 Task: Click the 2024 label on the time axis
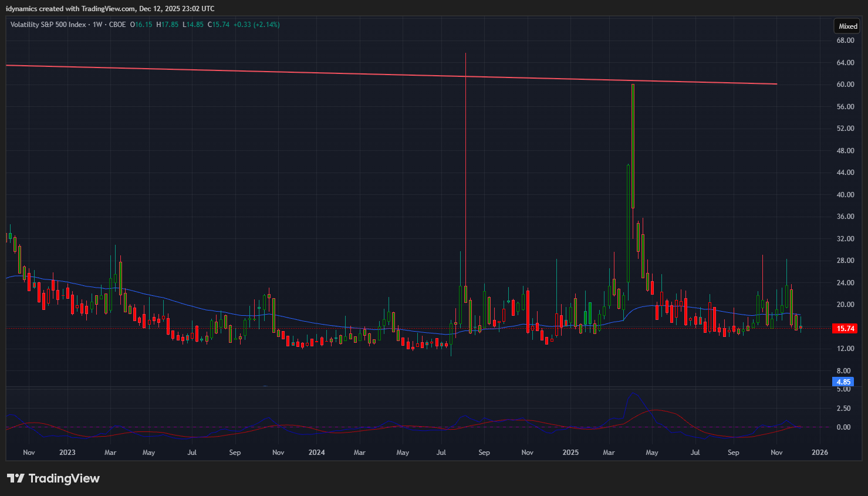(316, 453)
